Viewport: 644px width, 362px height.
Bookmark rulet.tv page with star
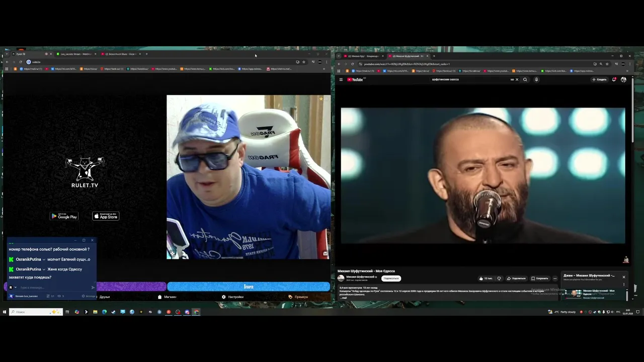pyautogui.click(x=303, y=62)
